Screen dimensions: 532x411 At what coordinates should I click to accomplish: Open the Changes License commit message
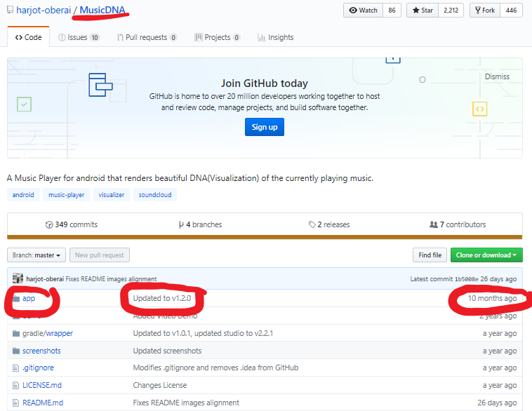160,385
